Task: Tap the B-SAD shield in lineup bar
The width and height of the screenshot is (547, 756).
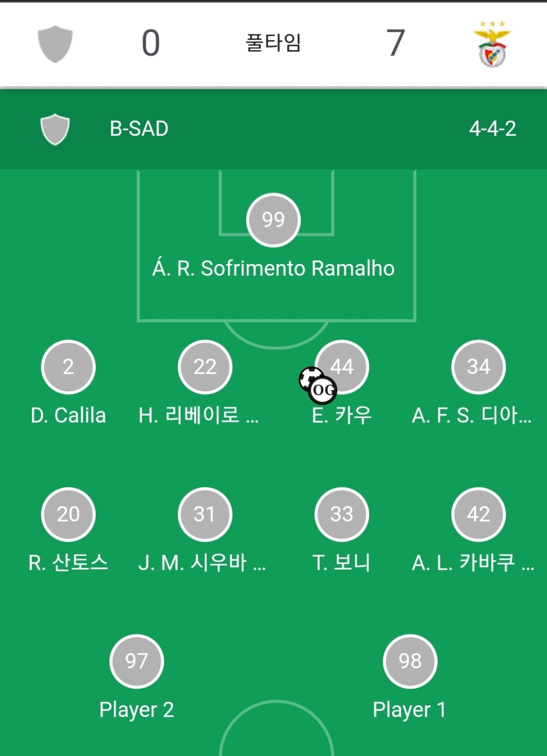Action: (x=55, y=129)
